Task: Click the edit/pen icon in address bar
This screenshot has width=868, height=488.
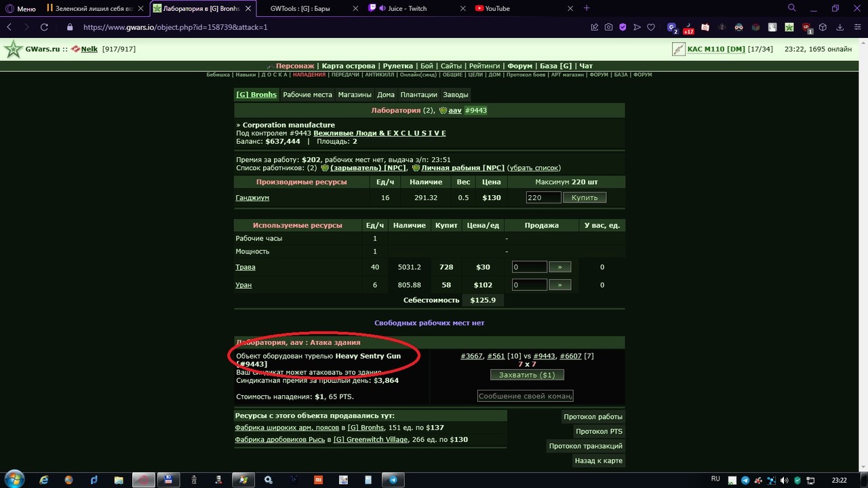Action: [x=594, y=27]
